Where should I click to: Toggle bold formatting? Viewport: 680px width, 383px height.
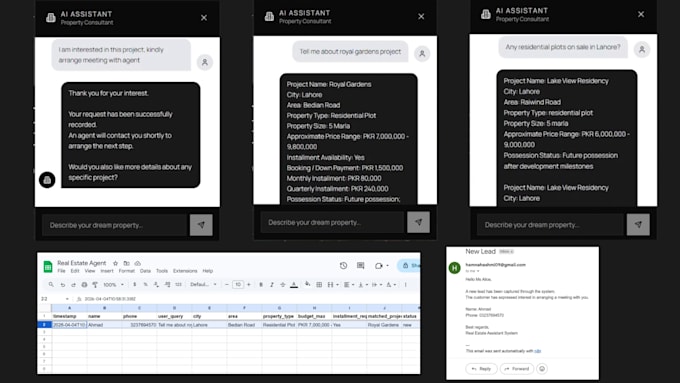pos(261,285)
